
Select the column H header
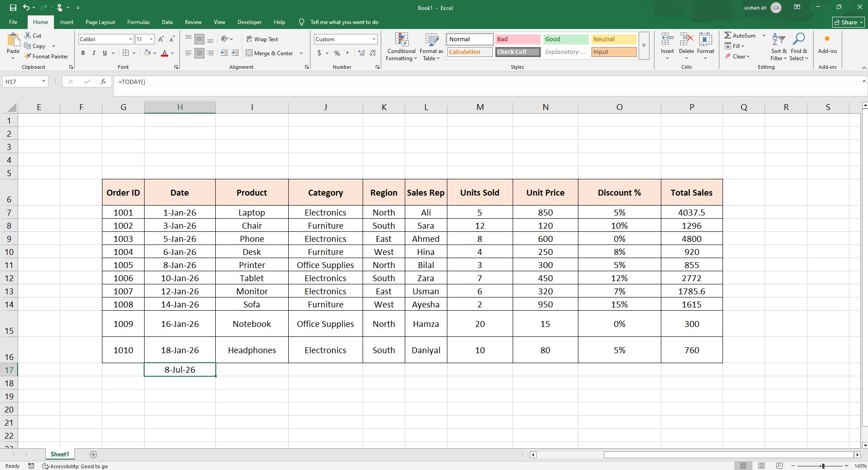pyautogui.click(x=180, y=107)
